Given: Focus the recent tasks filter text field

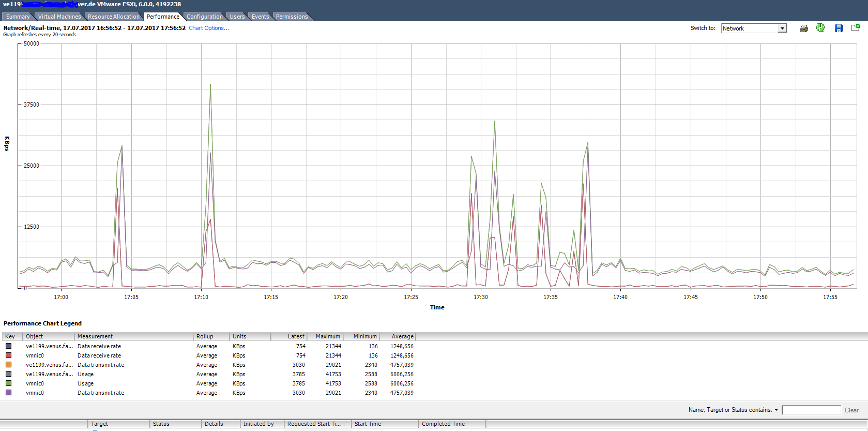Looking at the screenshot, I should pyautogui.click(x=811, y=410).
